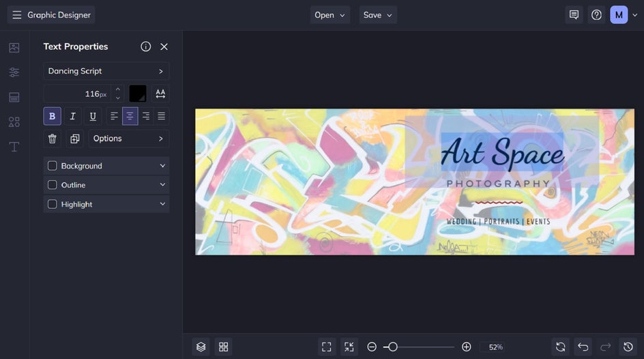Click the zoom slider handle

(393, 347)
